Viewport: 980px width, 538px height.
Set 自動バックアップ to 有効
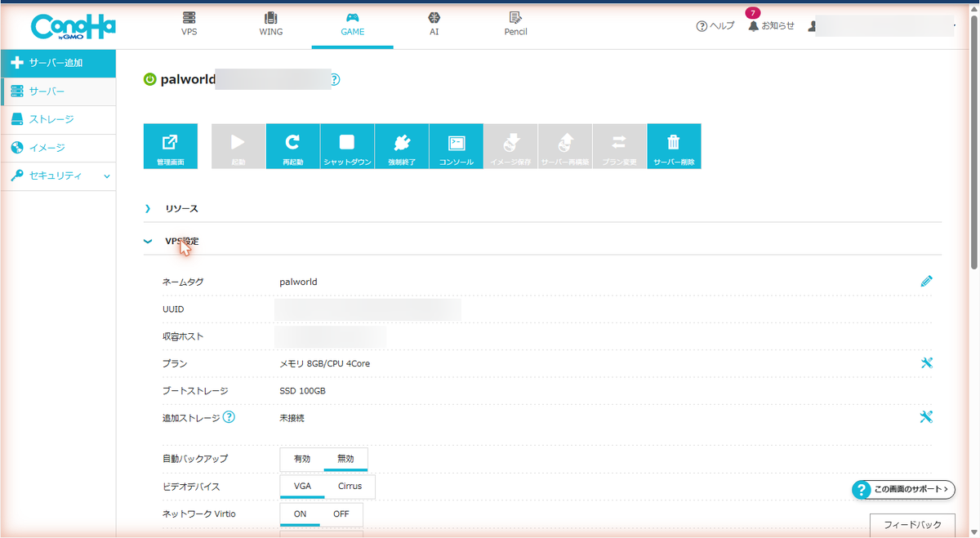pyautogui.click(x=302, y=459)
